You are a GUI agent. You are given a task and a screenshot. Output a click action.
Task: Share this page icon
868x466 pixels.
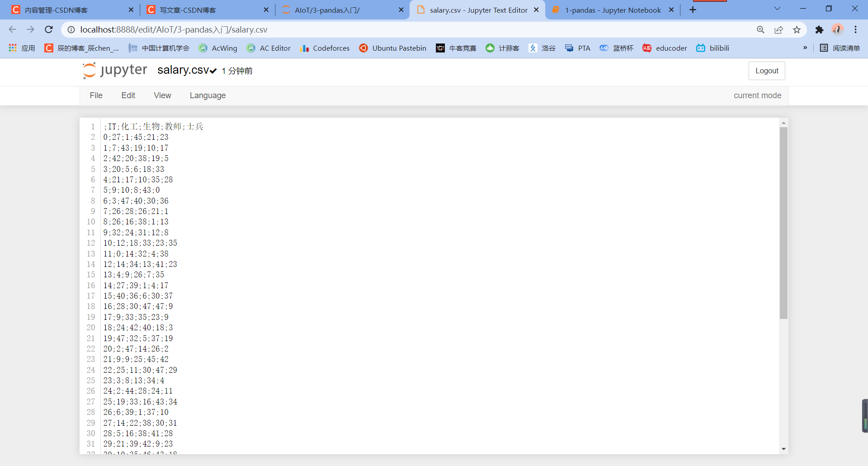tap(778, 29)
